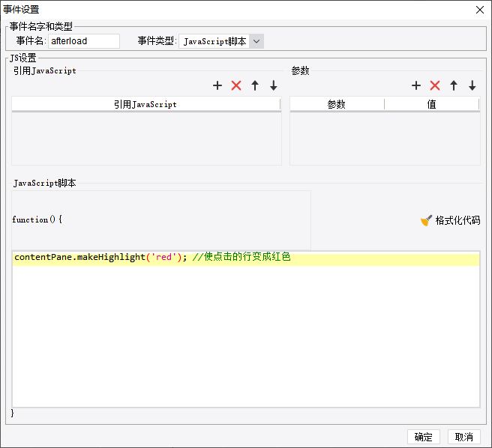Delete the selected referenced JavaScript entry

click(236, 85)
